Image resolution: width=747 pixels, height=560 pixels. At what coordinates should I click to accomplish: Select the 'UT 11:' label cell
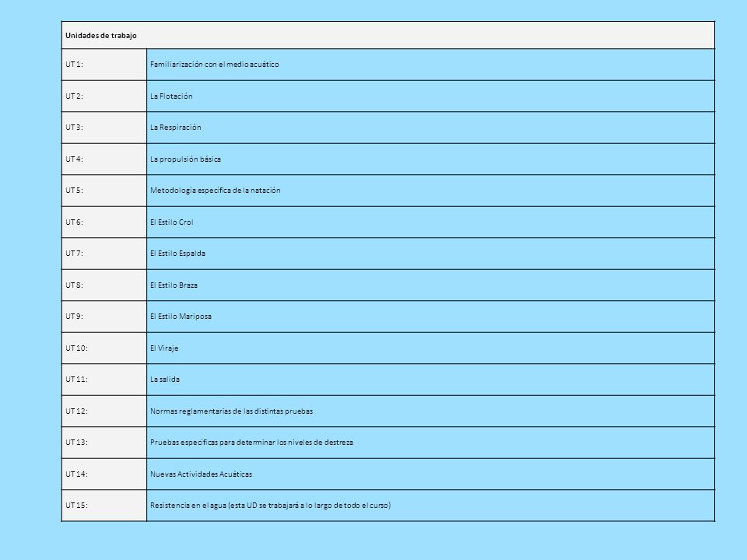click(x=104, y=380)
